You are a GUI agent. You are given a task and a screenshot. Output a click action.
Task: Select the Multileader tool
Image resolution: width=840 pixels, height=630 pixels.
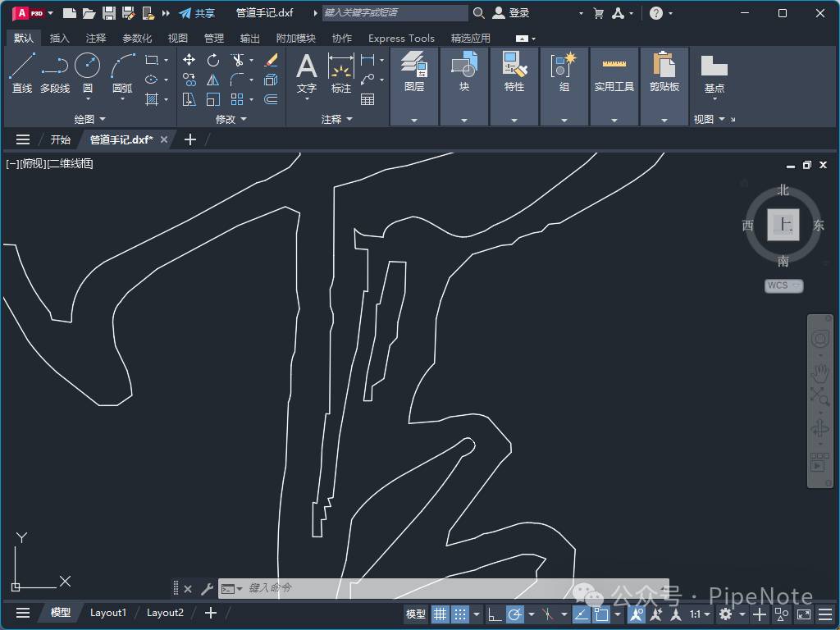coord(367,80)
